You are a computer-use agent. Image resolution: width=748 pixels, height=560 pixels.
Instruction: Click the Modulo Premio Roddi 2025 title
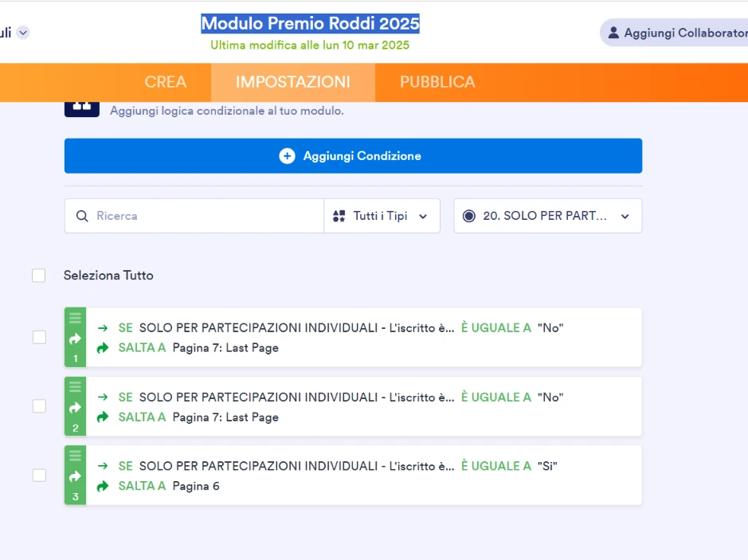pos(310,23)
